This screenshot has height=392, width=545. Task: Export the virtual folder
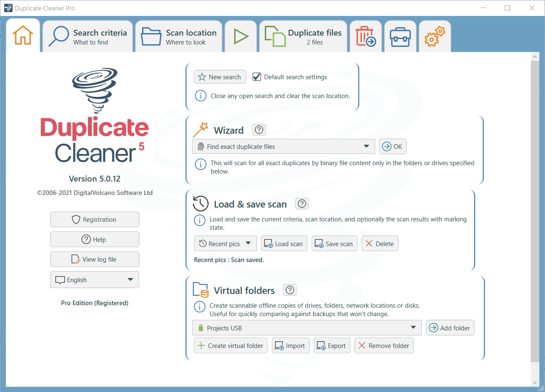point(332,345)
